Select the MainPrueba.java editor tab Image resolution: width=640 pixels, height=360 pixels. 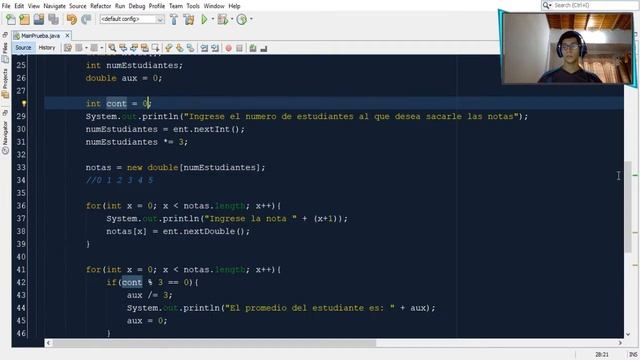[x=40, y=36]
